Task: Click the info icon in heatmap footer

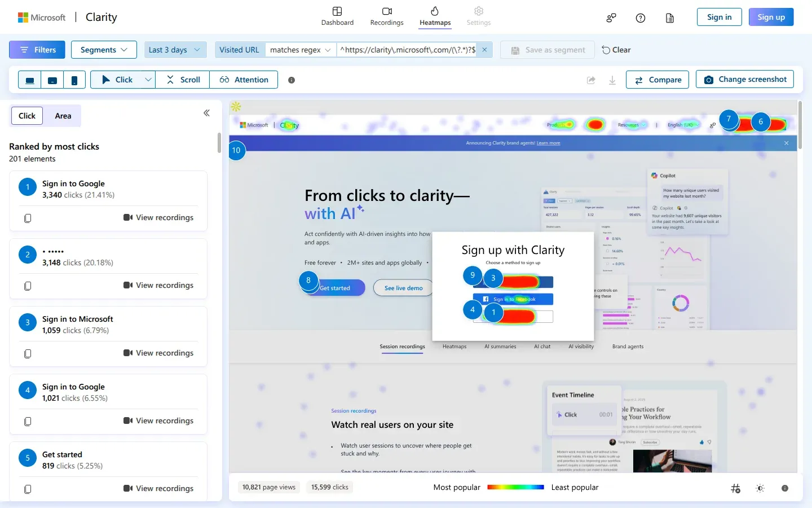Action: pos(785,488)
